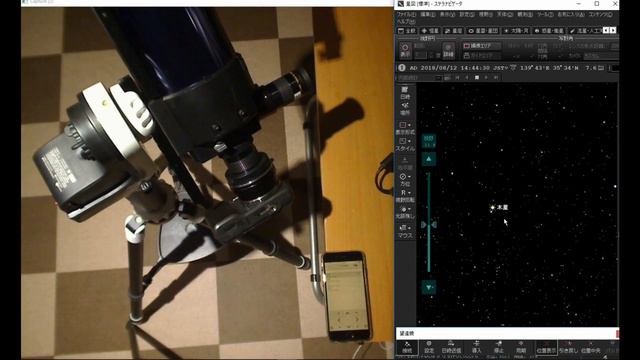Switch to the 全般 ribbon tab
This screenshot has height=360, width=640.
(x=407, y=31)
